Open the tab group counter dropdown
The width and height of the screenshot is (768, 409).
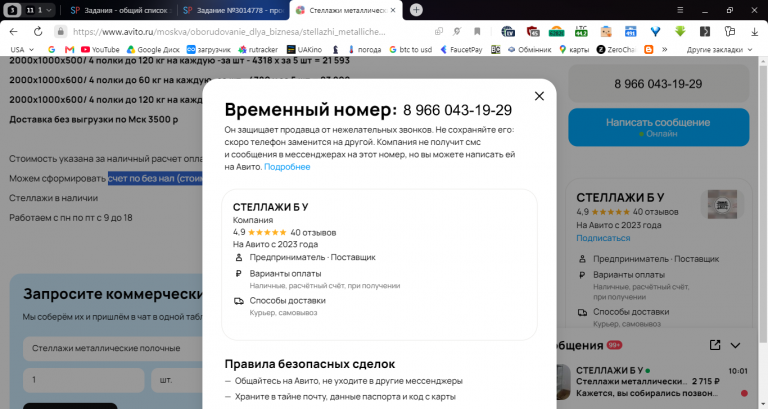pos(39,10)
